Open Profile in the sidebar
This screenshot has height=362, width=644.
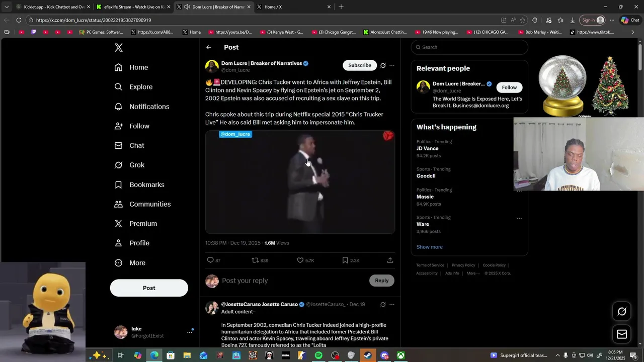[x=132, y=243]
